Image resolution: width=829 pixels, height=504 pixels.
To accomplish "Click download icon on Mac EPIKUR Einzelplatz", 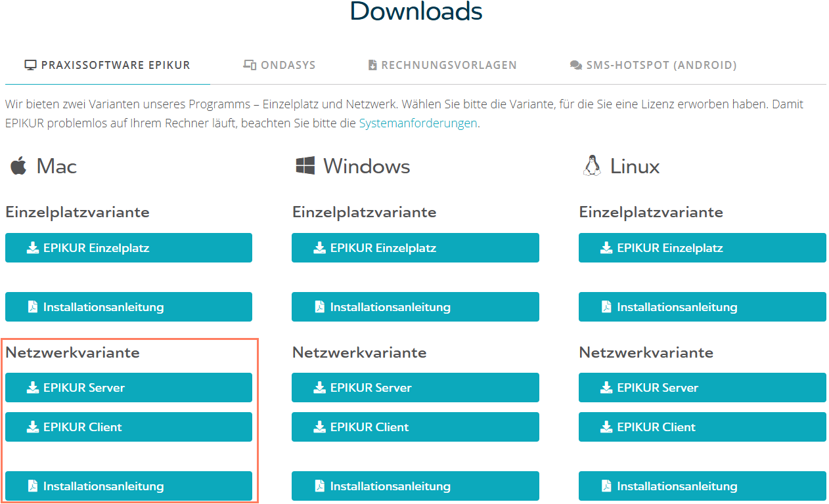I will (33, 248).
